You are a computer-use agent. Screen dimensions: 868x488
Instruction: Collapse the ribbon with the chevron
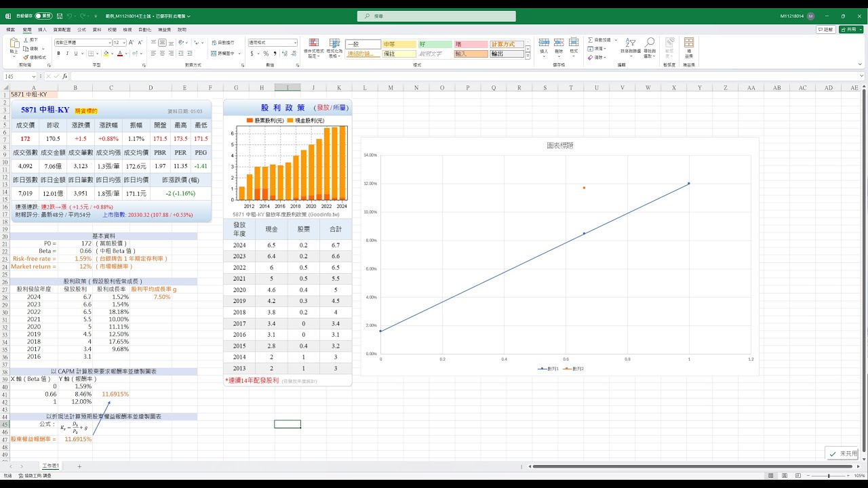pos(861,65)
